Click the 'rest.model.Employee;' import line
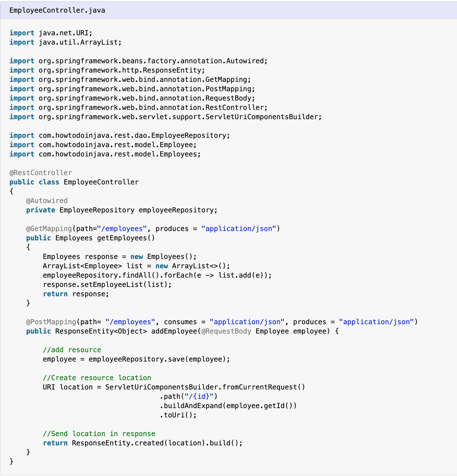The height and width of the screenshot is (476, 457). (x=103, y=145)
